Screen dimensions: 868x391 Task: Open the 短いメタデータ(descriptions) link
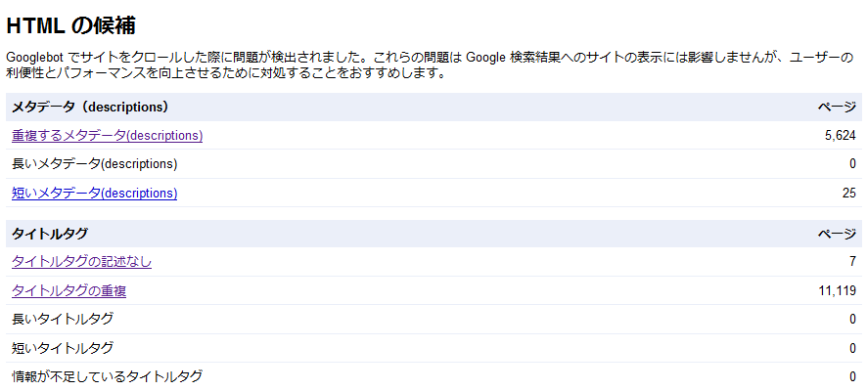tap(94, 194)
